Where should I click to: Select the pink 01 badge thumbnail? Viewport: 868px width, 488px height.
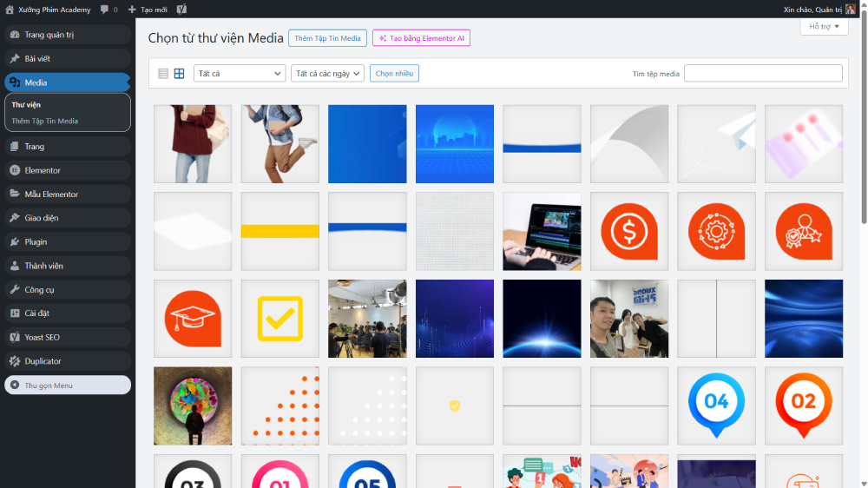pos(280,472)
